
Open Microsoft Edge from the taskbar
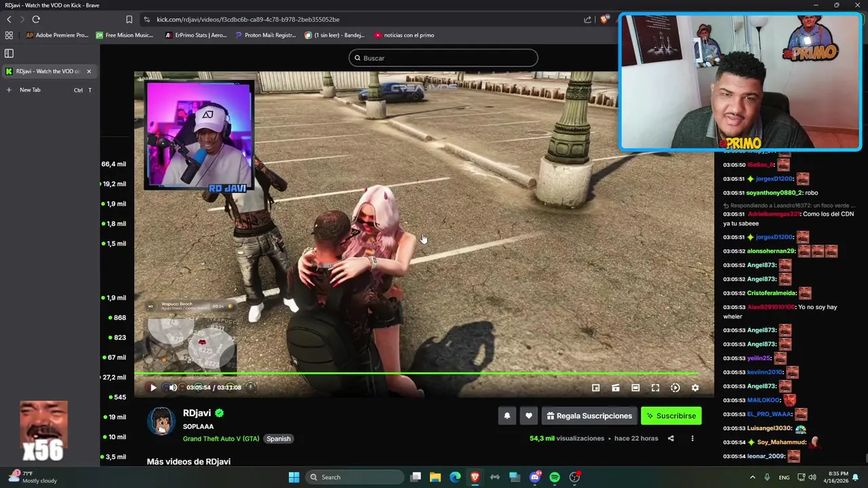[x=455, y=477]
